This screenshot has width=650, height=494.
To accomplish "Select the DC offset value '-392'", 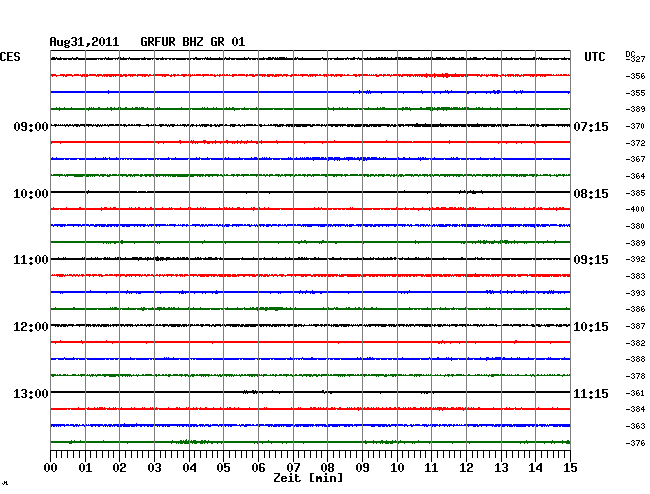I will 635,259.
